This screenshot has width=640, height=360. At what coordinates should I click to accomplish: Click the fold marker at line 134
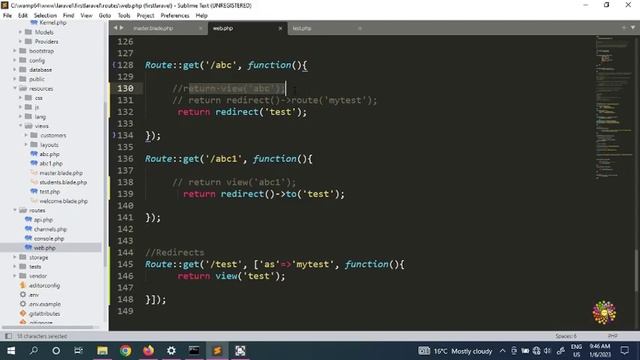coord(114,135)
